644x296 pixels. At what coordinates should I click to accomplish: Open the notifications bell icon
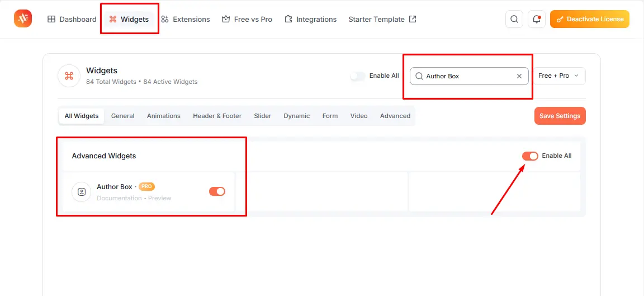tap(537, 19)
